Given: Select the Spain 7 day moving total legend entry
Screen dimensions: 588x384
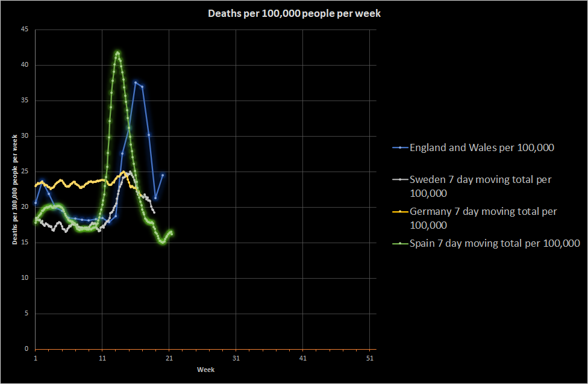Looking at the screenshot, I should (486, 244).
